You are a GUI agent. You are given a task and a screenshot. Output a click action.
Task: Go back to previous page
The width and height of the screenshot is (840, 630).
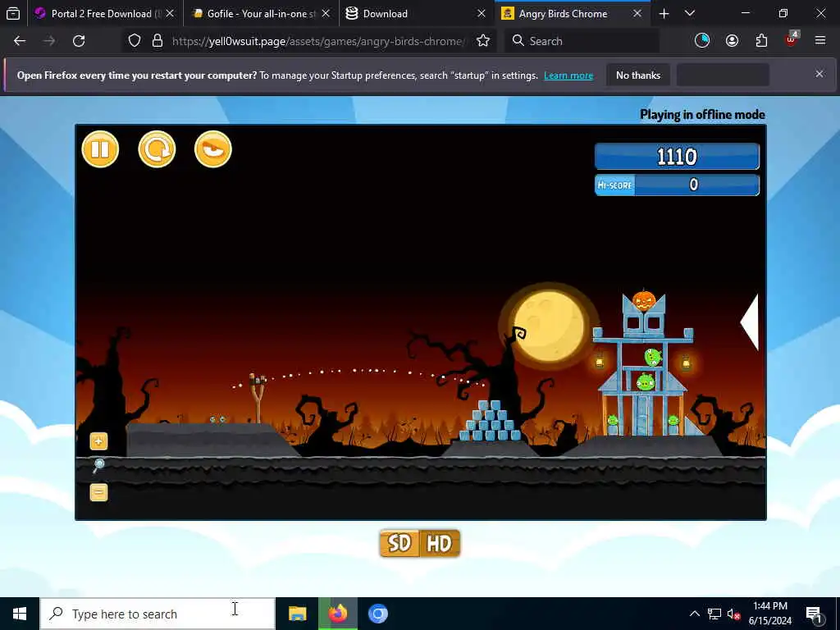20,41
